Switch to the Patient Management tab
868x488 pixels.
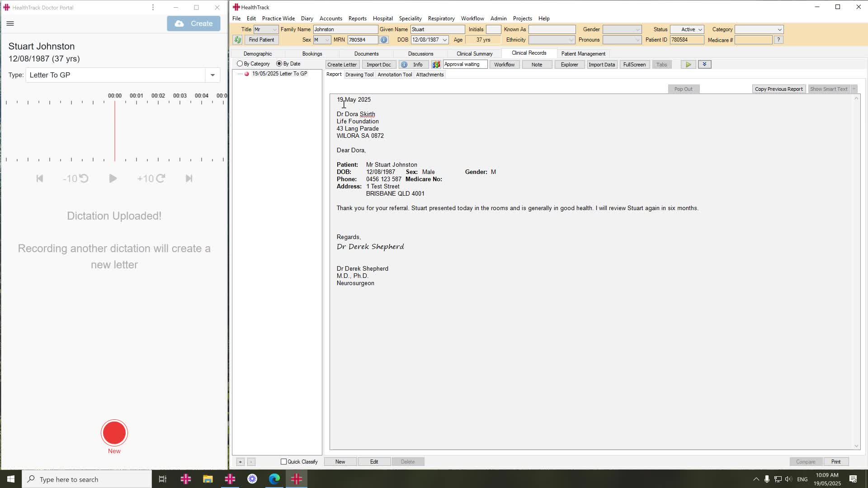coord(583,54)
